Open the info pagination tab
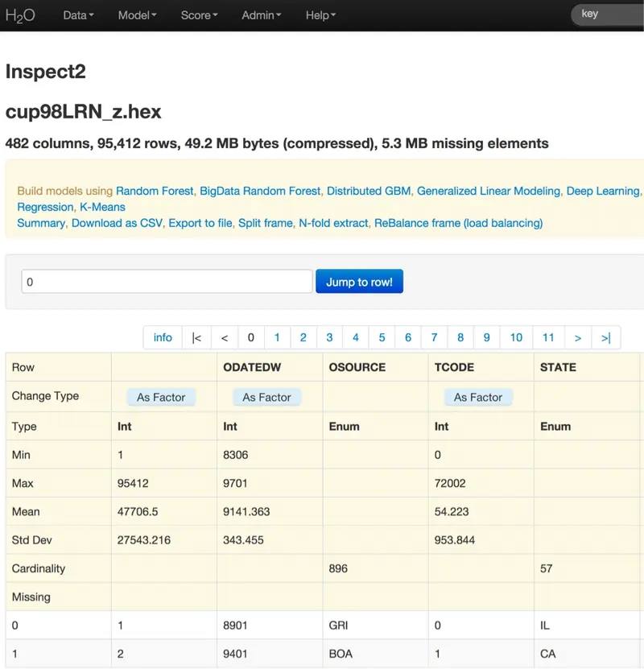Image resolution: width=644 pixels, height=669 pixels. click(x=163, y=337)
